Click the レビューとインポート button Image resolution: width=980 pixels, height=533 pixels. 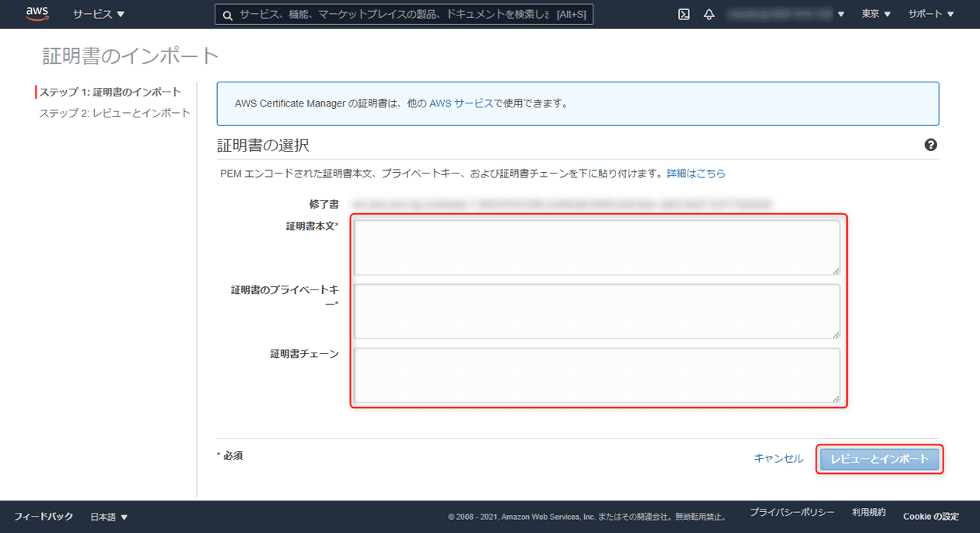click(880, 459)
